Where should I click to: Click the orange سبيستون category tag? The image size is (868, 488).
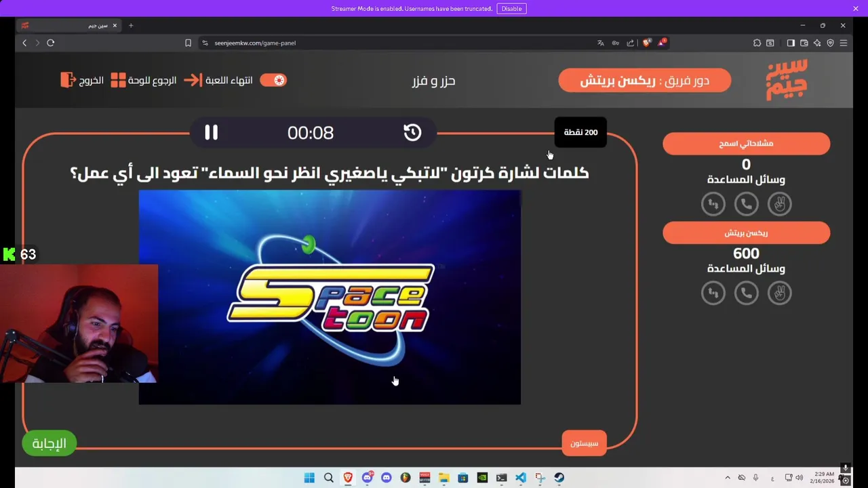coord(584,443)
